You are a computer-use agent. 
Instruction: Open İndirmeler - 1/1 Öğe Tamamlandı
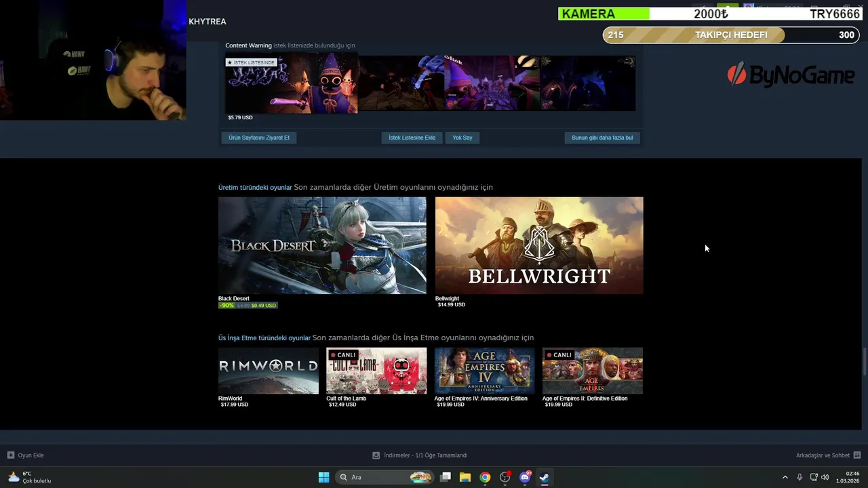[425, 455]
